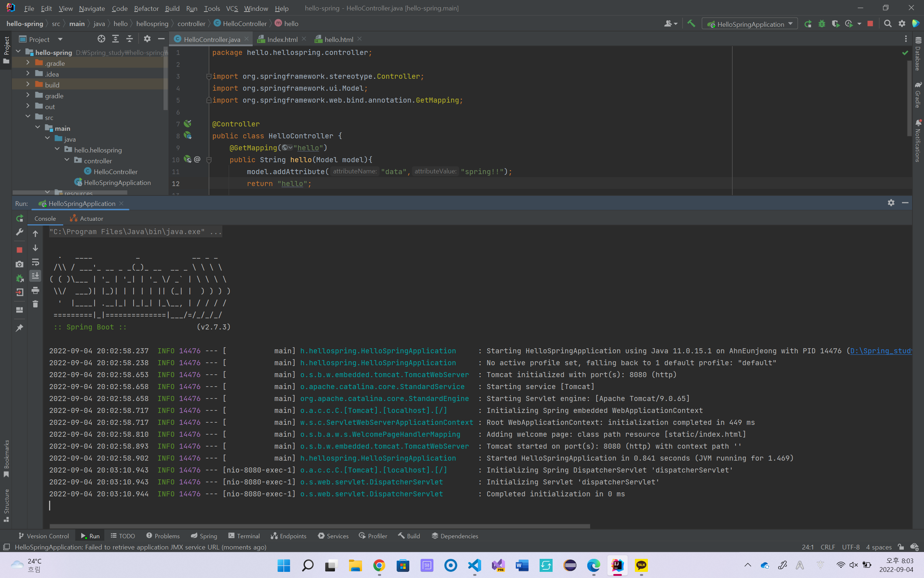
Task: Open the Navigate menu
Action: pyautogui.click(x=92, y=8)
